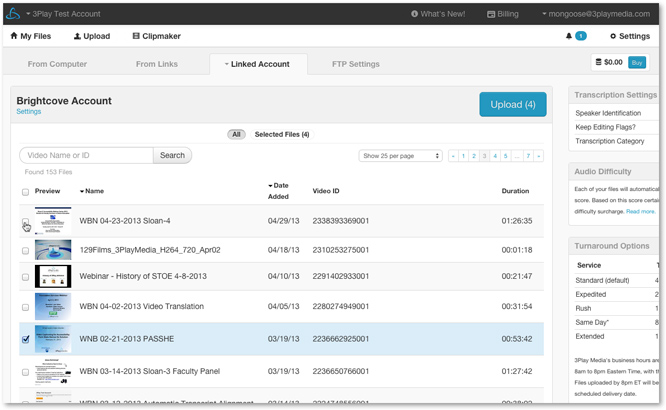Open the WNB 02-21-2013 PASSHE thumbnail
The width and height of the screenshot is (666, 410).
[53, 339]
